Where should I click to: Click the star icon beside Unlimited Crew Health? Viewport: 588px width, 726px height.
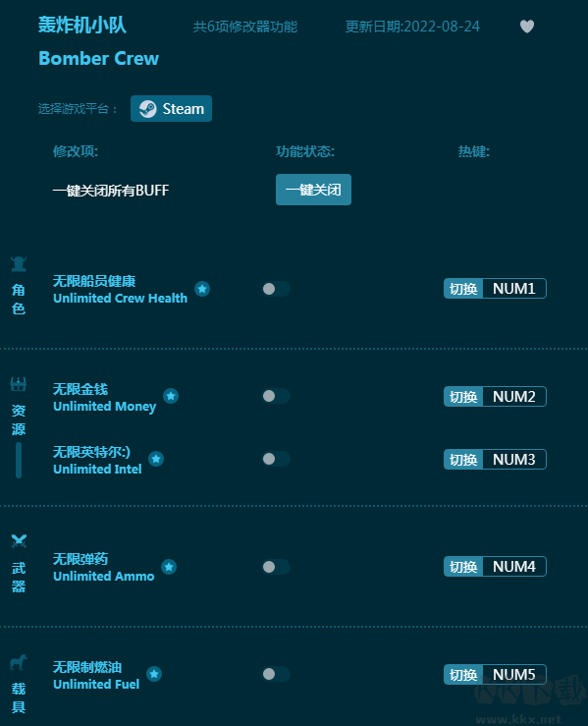pos(202,289)
